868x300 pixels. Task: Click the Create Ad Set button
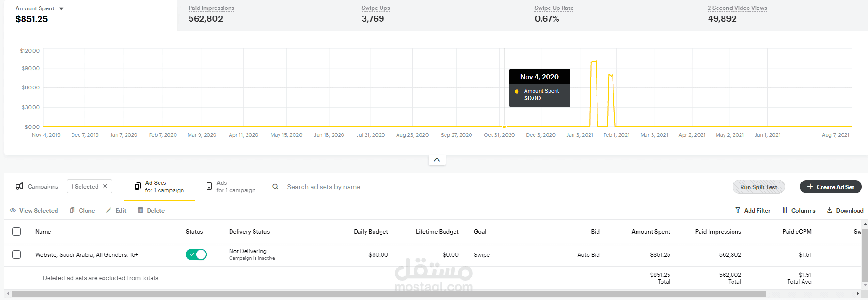[x=830, y=187]
